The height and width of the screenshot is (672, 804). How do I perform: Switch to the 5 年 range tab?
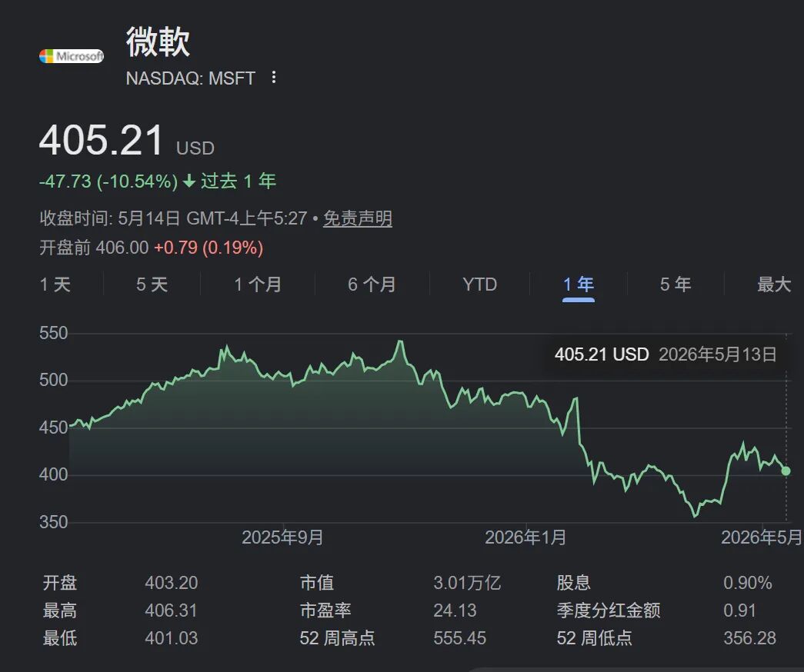[x=676, y=284]
